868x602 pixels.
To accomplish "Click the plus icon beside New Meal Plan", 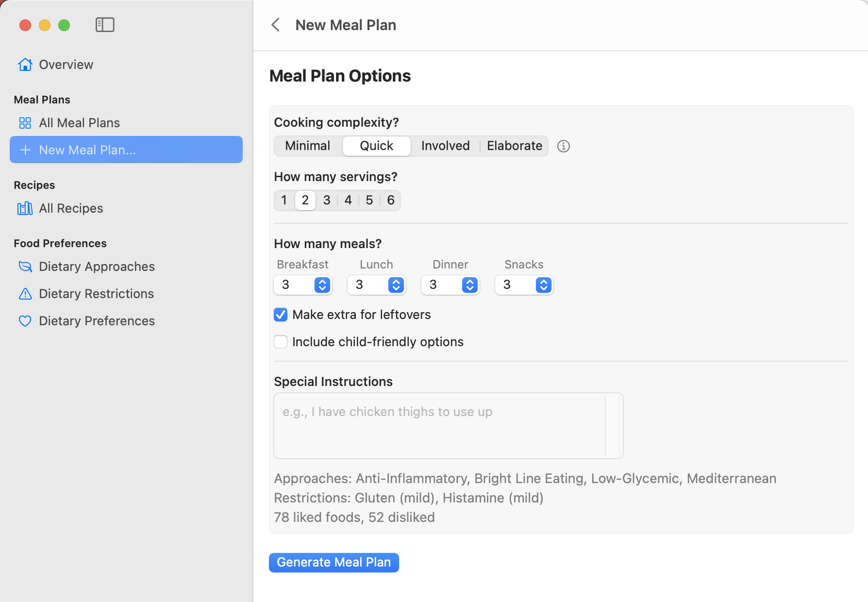I will coord(25,150).
